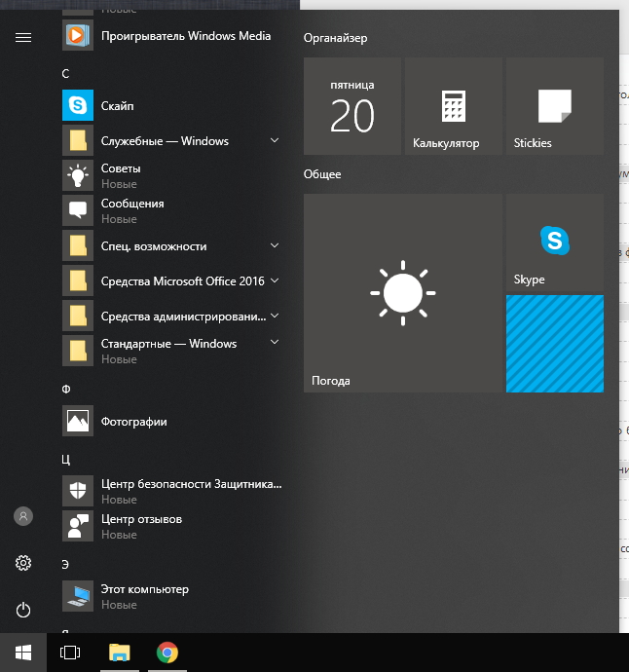Select the Сообщения text label
The width and height of the screenshot is (629, 672).
pyautogui.click(x=132, y=204)
